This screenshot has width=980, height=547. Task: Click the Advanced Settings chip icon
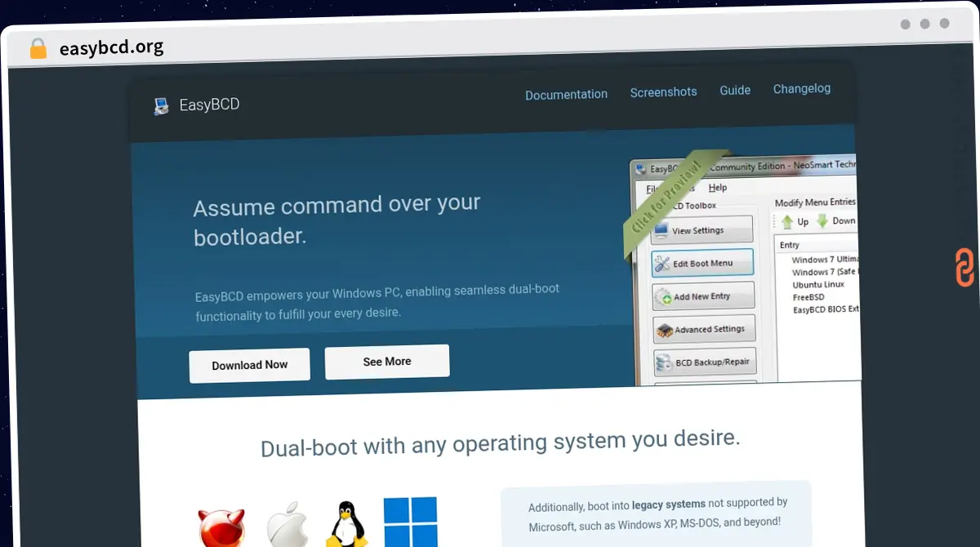[665, 330]
